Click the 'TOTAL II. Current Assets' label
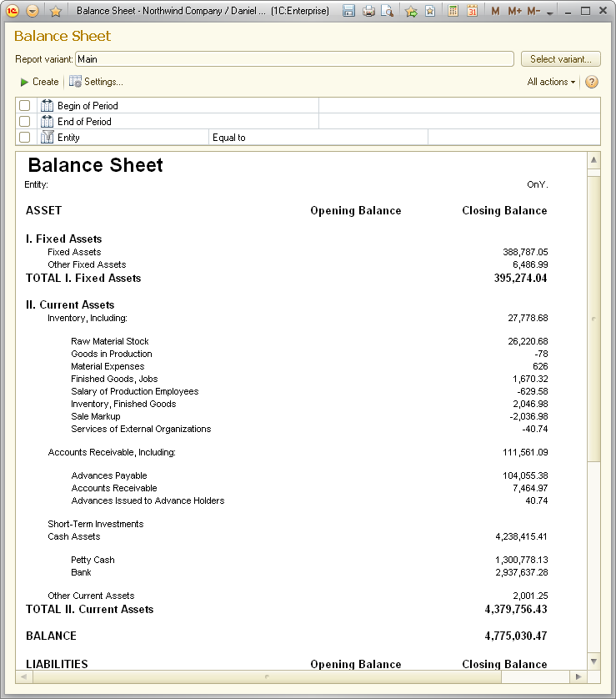Viewport: 616px width, 699px height. click(89, 610)
